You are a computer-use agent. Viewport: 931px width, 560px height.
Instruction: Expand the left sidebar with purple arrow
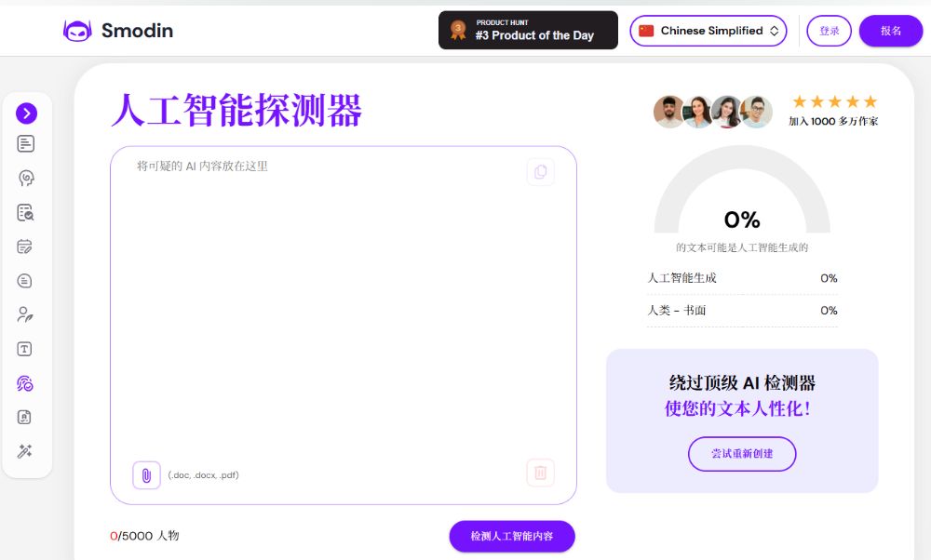click(x=27, y=113)
